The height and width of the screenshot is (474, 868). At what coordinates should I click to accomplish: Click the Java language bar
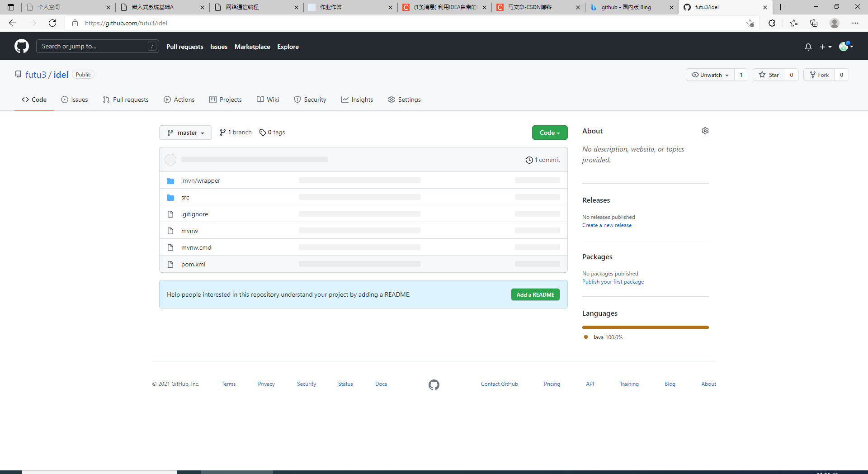point(646,327)
